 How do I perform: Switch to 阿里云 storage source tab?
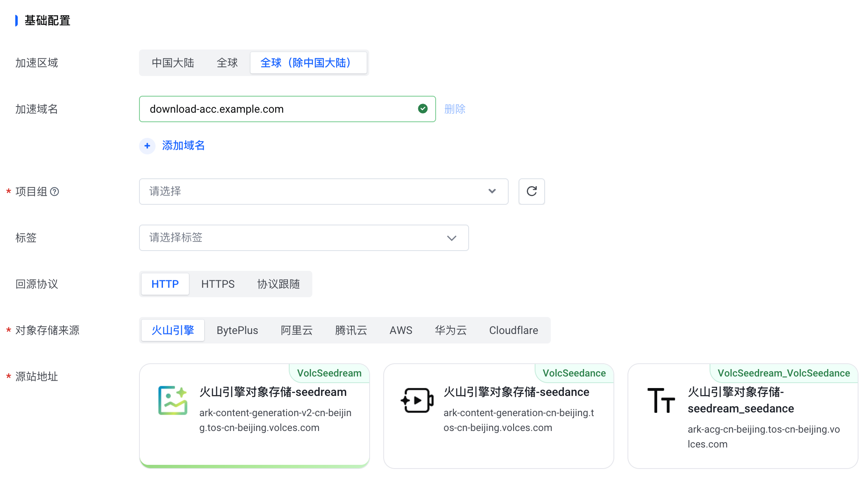pyautogui.click(x=297, y=330)
